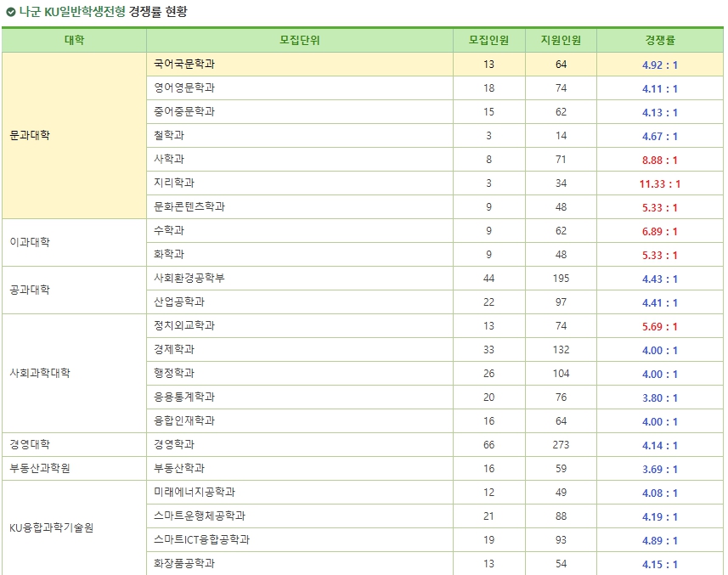Click the 경쟁률 column header
Screen dimensions: 728x575
tap(660, 41)
